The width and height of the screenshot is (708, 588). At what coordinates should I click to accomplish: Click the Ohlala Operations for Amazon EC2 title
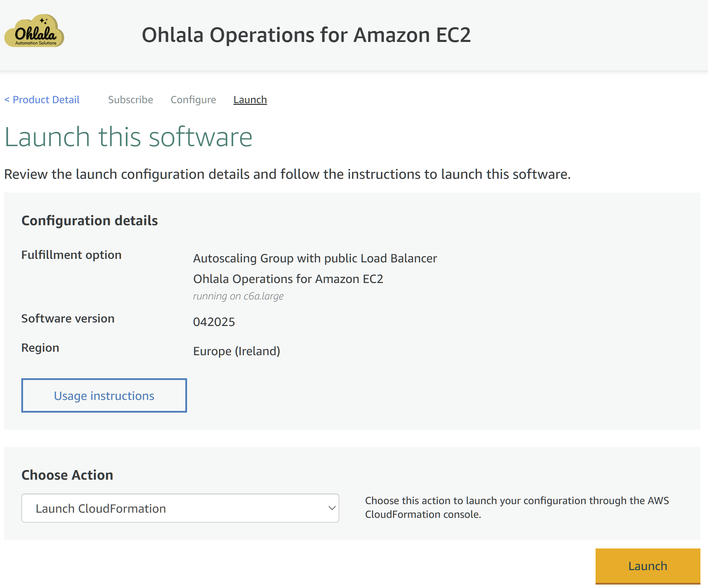[x=306, y=35]
